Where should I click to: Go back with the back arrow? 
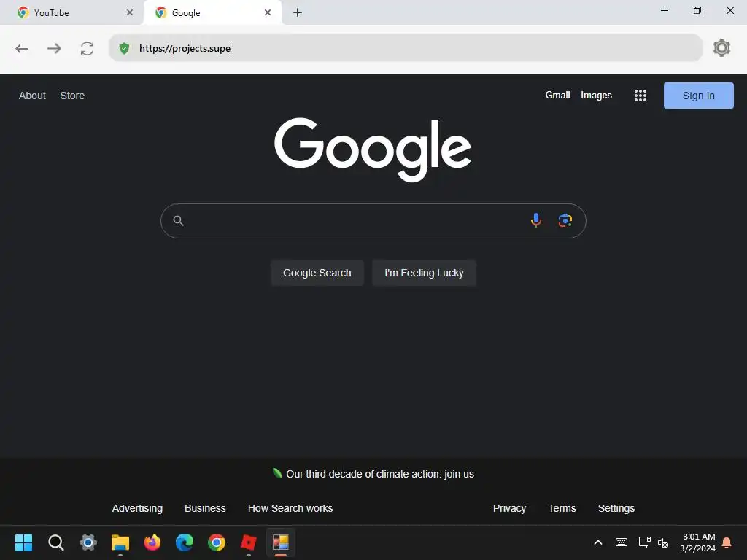[x=21, y=49]
